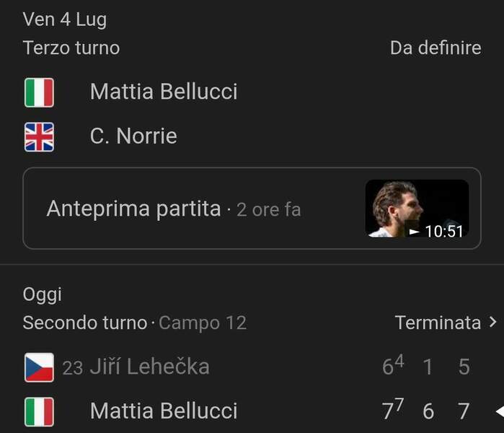
Task: Click the seed number 23 next to Lehečka
Action: point(72,368)
